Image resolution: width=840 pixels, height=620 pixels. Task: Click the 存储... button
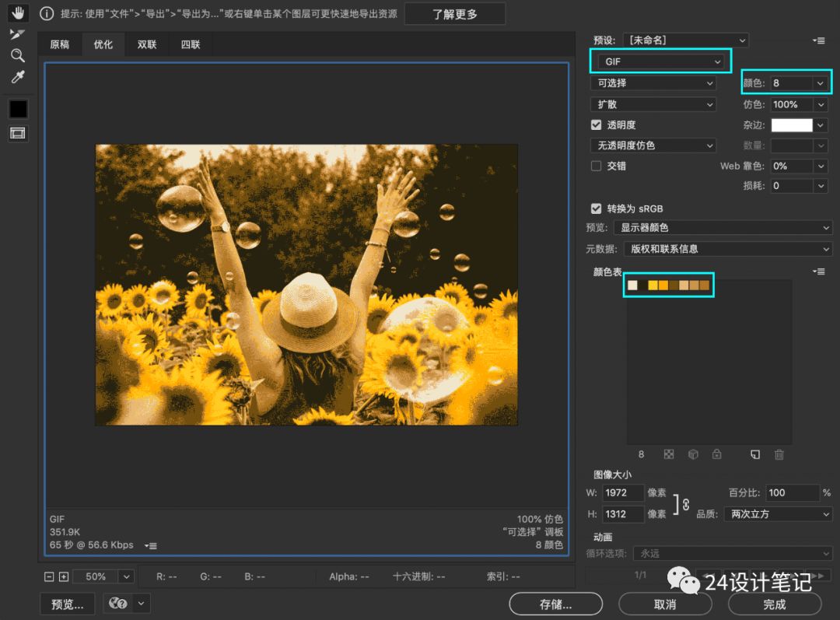(x=555, y=604)
